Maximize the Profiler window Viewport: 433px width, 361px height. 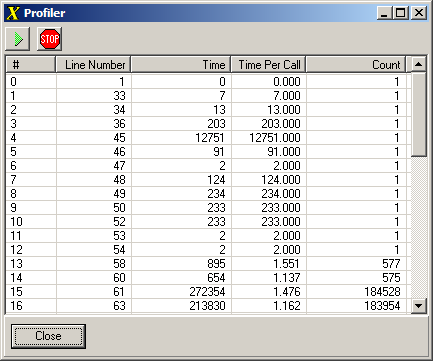(401, 13)
